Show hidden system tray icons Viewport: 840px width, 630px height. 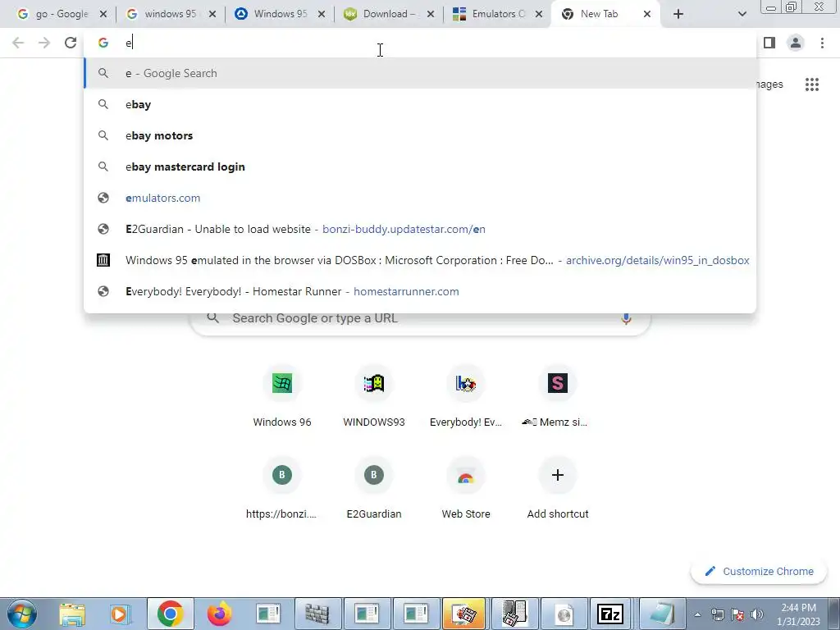point(697,614)
